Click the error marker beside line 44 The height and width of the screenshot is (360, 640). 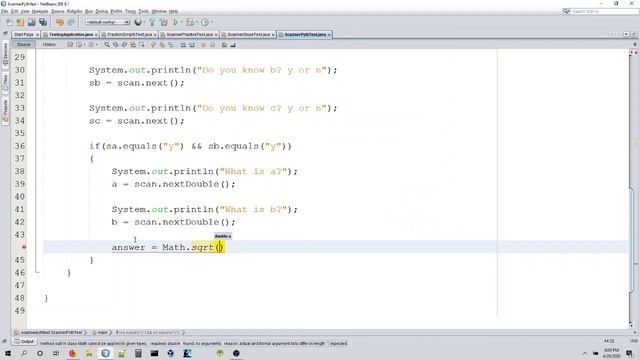tap(24, 247)
